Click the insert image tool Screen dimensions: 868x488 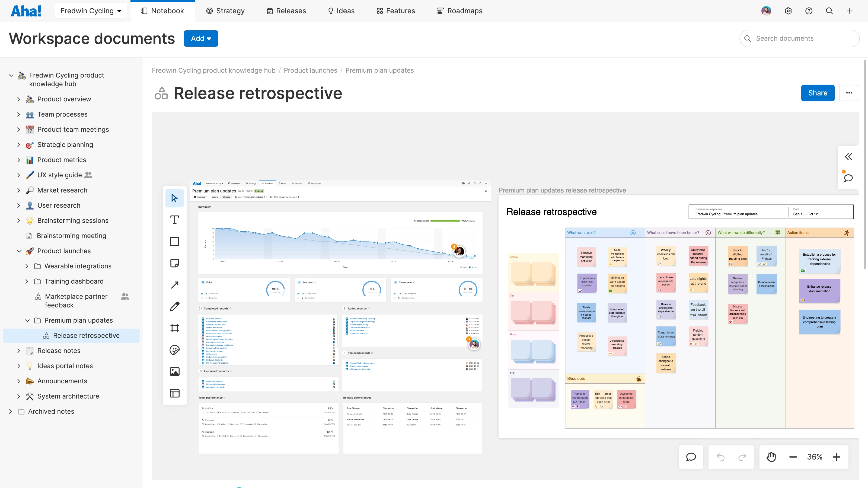click(x=174, y=371)
